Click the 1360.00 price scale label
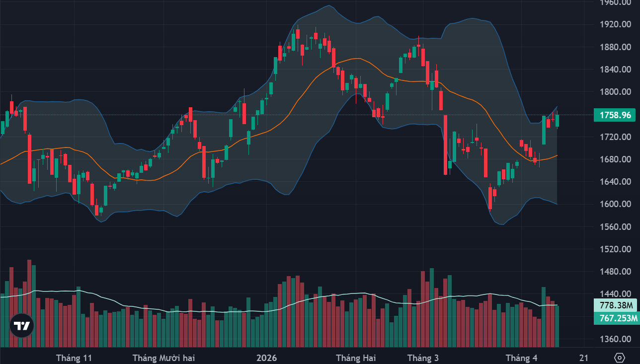The height and width of the screenshot is (364, 640). [615, 339]
